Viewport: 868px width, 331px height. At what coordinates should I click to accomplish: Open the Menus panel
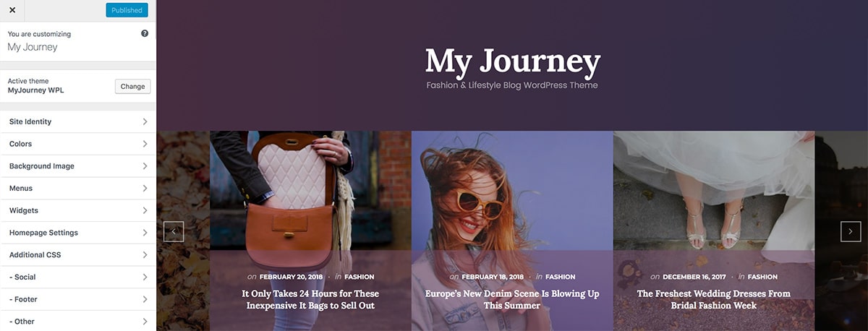78,188
